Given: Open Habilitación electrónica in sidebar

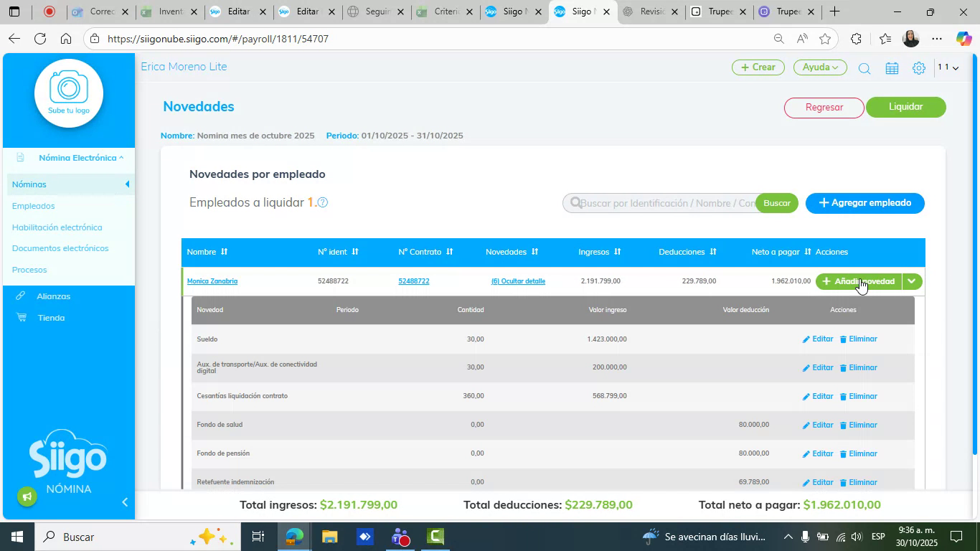Looking at the screenshot, I should tap(57, 227).
